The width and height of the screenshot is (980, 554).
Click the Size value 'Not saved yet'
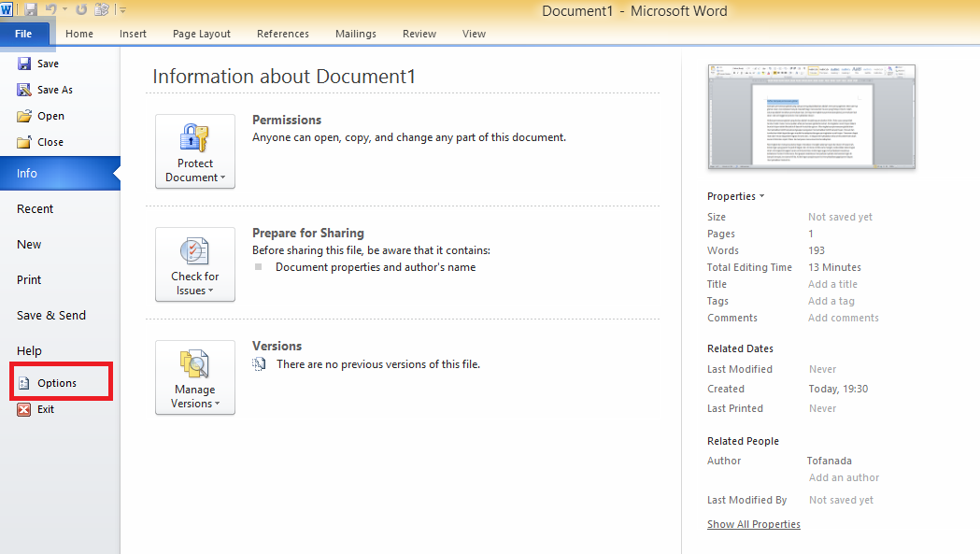tap(840, 217)
